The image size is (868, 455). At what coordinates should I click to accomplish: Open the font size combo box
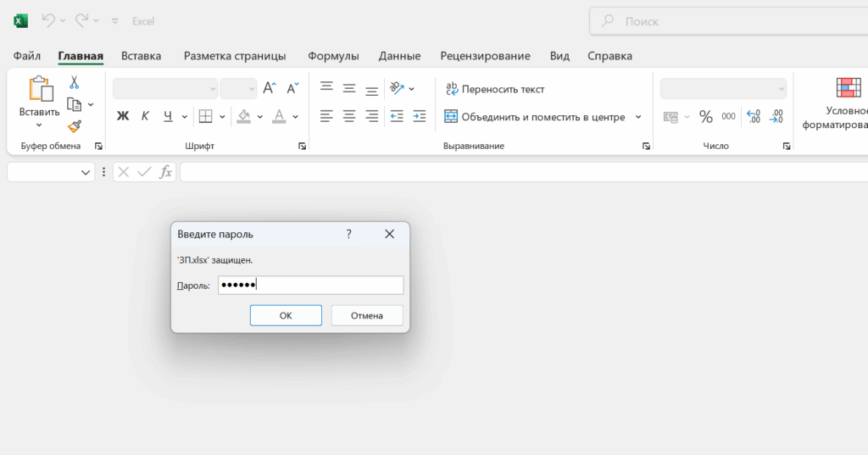click(x=238, y=89)
